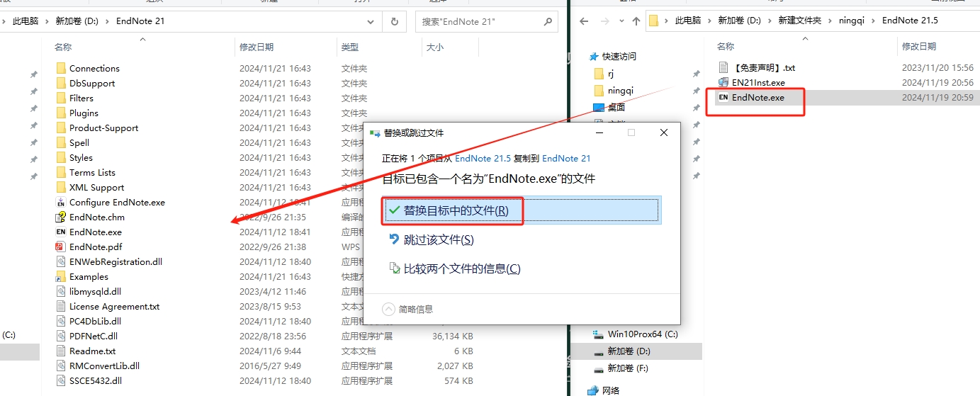Image resolution: width=980 pixels, height=396 pixels.
Task: Select the Styles folder icon
Action: click(x=61, y=158)
